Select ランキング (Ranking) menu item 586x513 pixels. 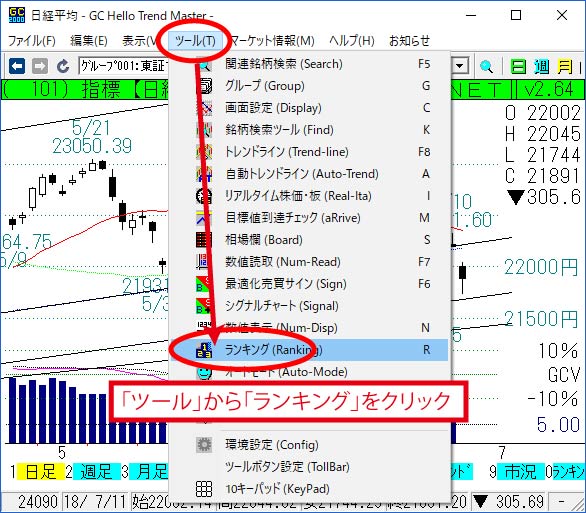(x=309, y=350)
